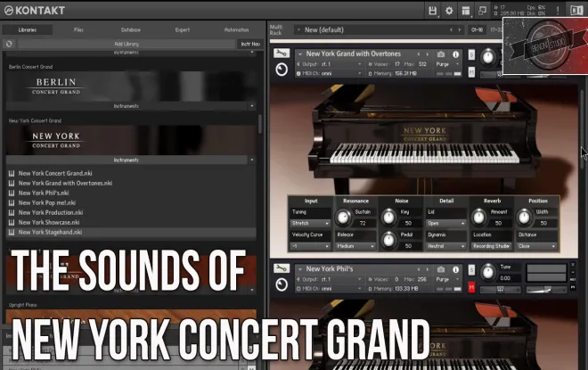Image resolution: width=588 pixels, height=370 pixels.
Task: Open Kontakt options gear icon
Action: tap(449, 11)
